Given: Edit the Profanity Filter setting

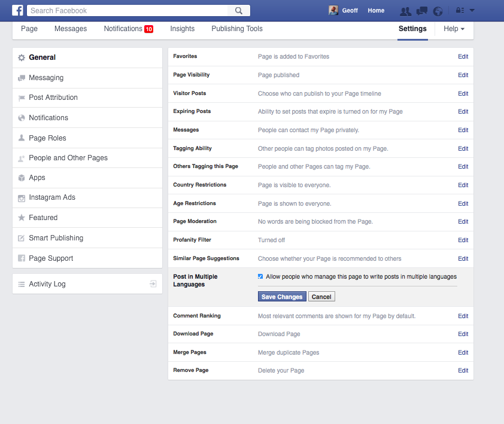Looking at the screenshot, I should (x=463, y=240).
